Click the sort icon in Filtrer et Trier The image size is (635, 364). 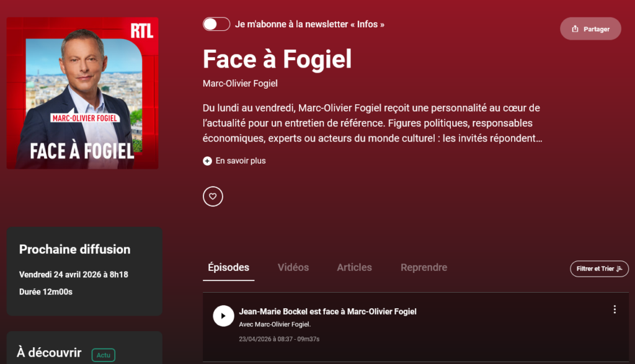[619, 269]
